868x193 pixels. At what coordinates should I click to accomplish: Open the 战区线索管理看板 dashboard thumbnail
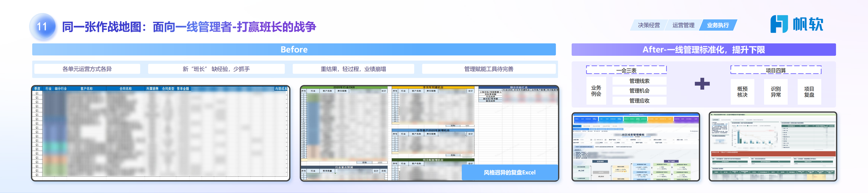coord(635,147)
